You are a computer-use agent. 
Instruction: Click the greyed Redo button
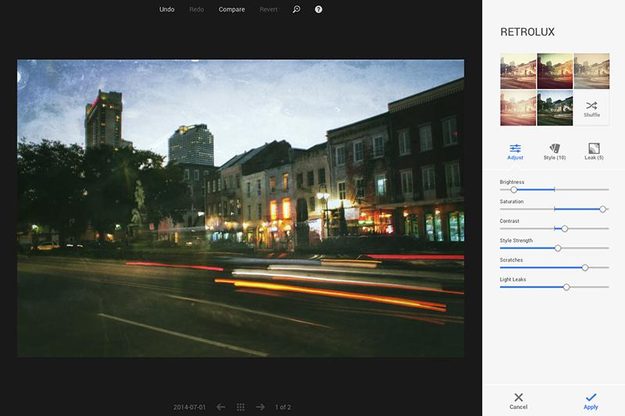point(197,9)
